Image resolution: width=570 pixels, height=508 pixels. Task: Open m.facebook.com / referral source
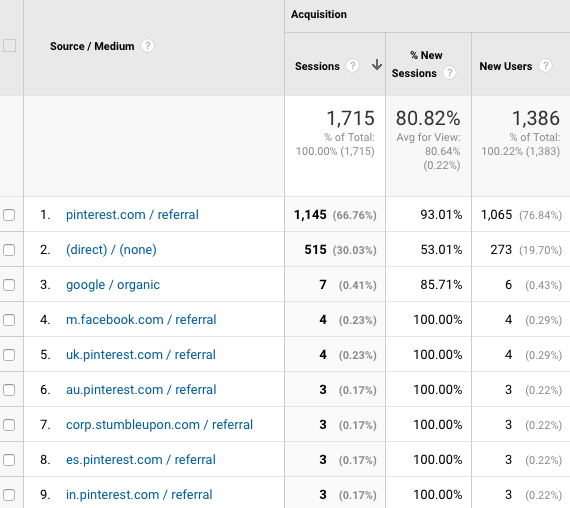(x=141, y=320)
